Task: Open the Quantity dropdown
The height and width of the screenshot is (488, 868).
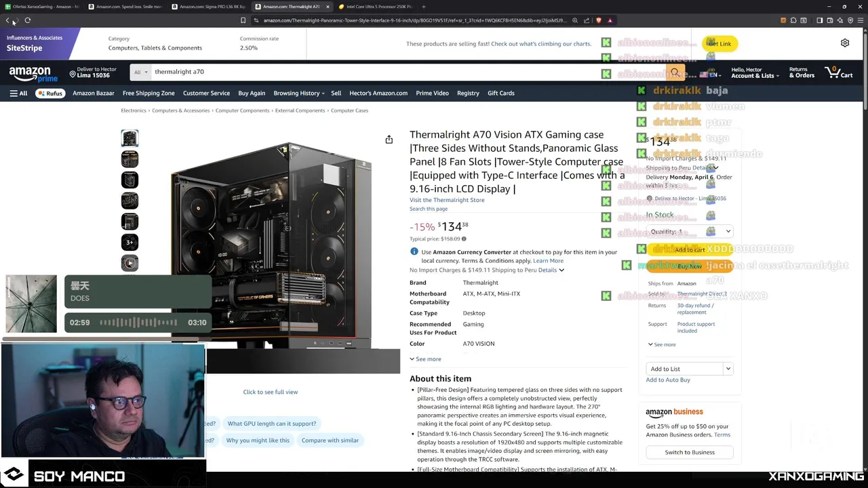Action: (x=689, y=231)
